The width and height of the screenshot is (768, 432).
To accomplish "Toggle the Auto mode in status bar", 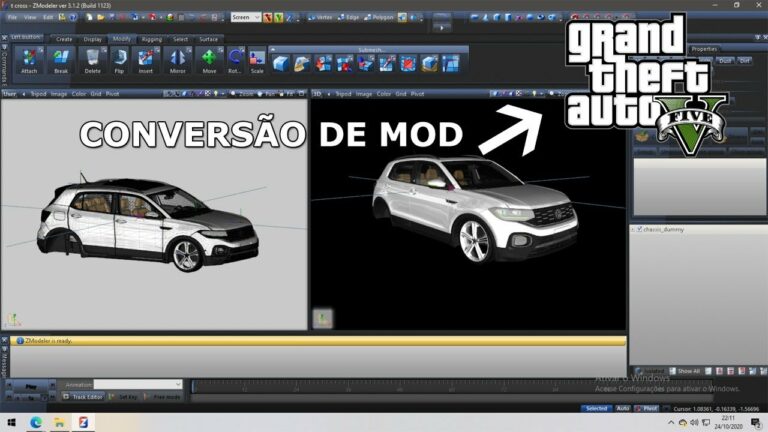I will pos(622,408).
